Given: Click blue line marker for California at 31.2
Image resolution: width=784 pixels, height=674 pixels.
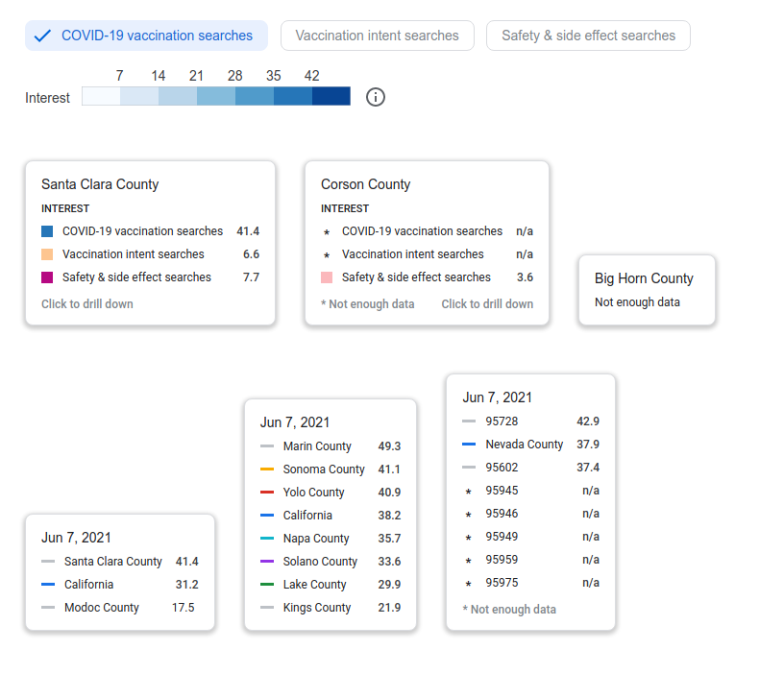Looking at the screenshot, I should pyautogui.click(x=48, y=584).
